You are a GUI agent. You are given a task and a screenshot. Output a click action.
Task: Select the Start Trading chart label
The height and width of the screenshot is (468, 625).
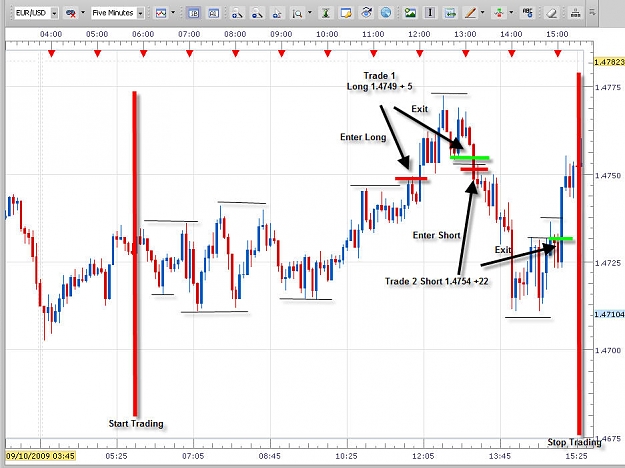point(136,423)
